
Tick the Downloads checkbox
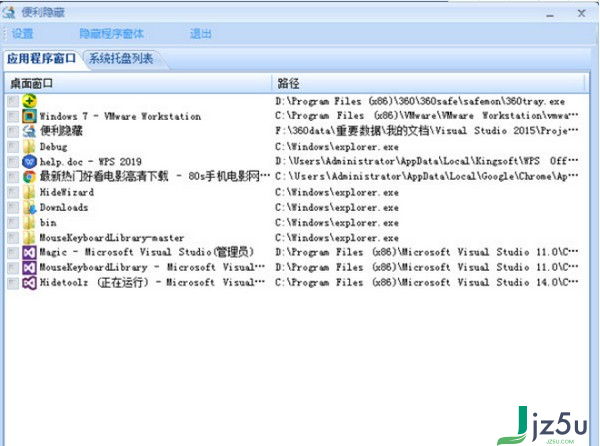point(13,208)
